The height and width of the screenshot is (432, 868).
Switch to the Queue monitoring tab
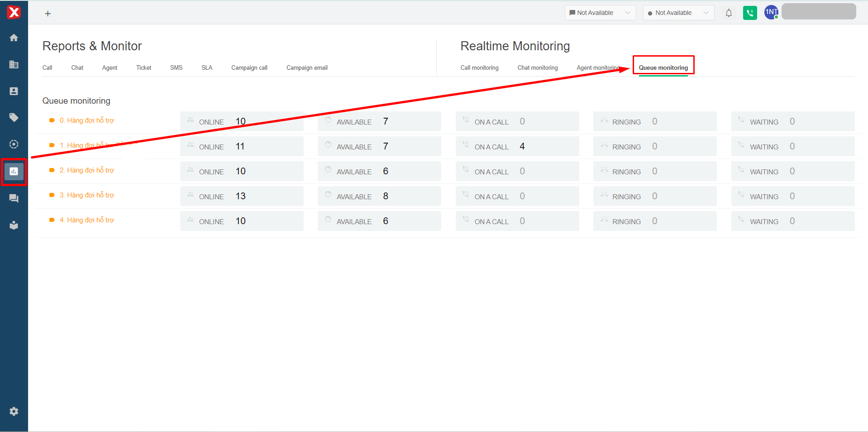(663, 67)
